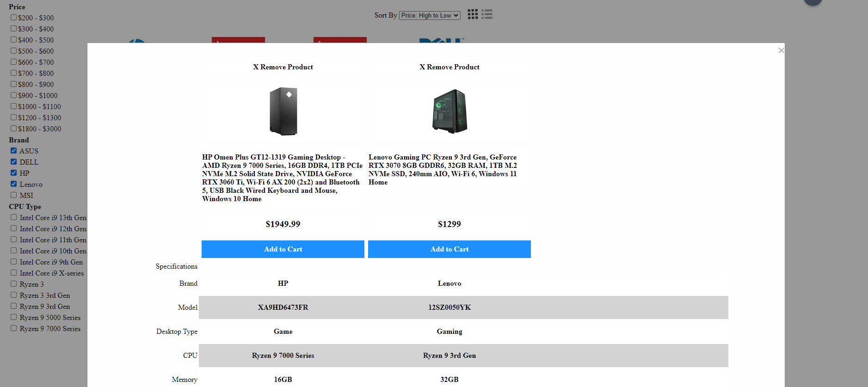Remove the Lenovo product from comparison
The height and width of the screenshot is (387, 868).
pyautogui.click(x=449, y=67)
